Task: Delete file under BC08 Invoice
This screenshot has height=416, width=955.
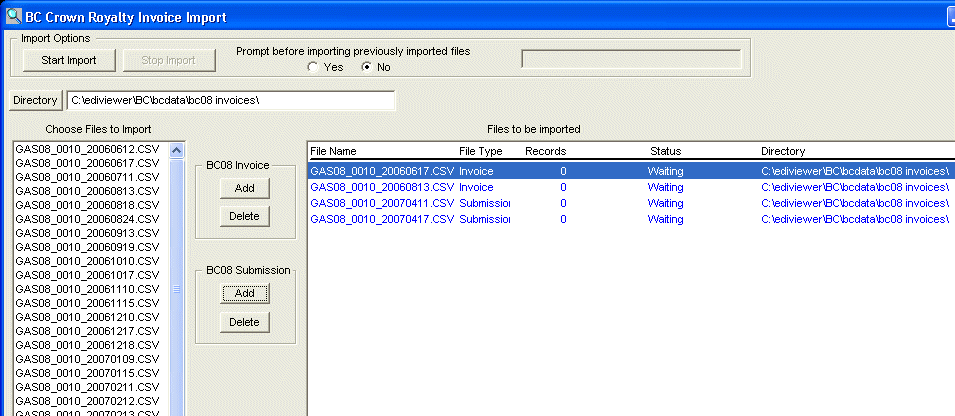Action: [244, 216]
